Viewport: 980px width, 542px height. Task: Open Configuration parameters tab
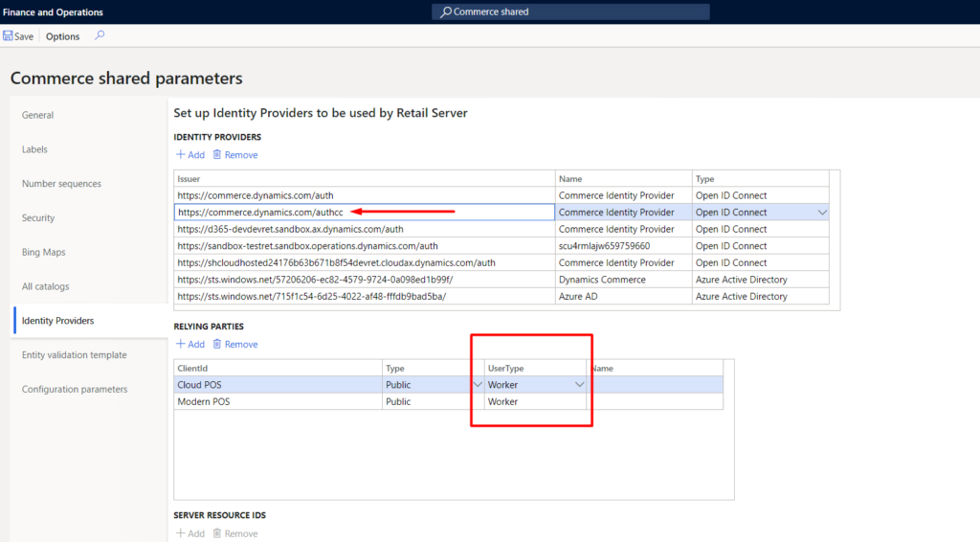(x=75, y=389)
